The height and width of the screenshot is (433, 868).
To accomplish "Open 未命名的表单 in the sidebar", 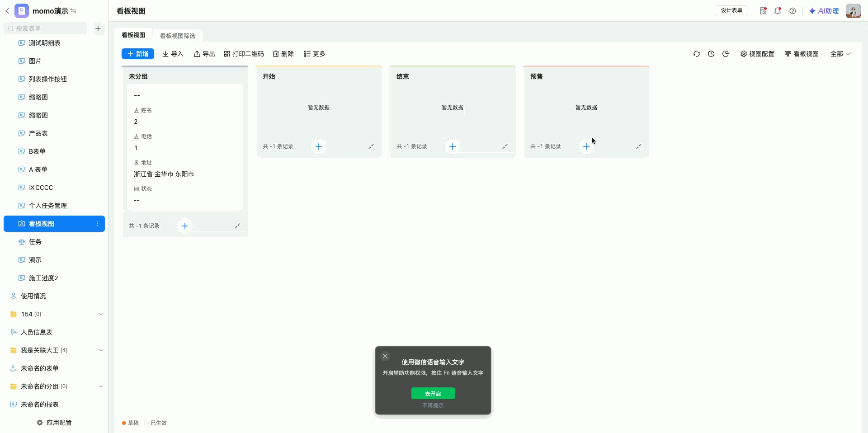I will [x=54, y=368].
